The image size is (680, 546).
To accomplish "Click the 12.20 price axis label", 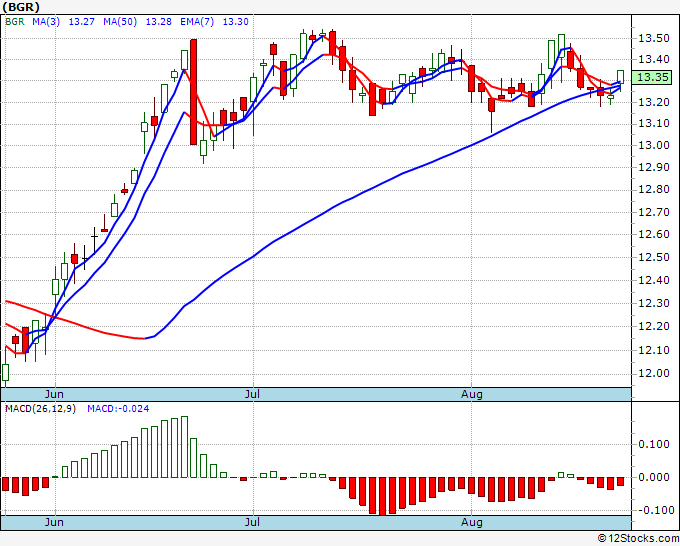I will [654, 327].
